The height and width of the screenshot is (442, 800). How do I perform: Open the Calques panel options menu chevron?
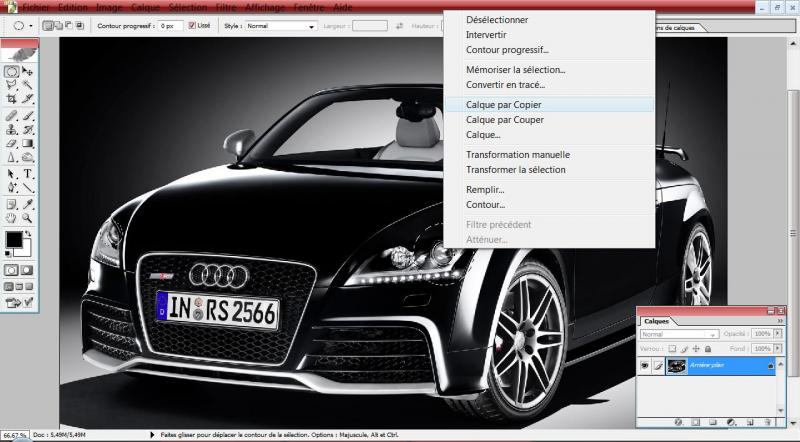pos(780,321)
